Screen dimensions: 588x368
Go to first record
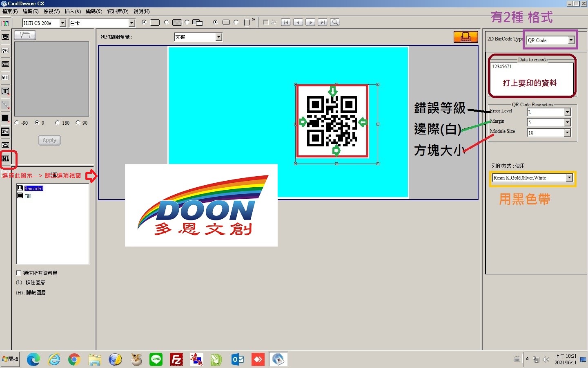pyautogui.click(x=286, y=22)
